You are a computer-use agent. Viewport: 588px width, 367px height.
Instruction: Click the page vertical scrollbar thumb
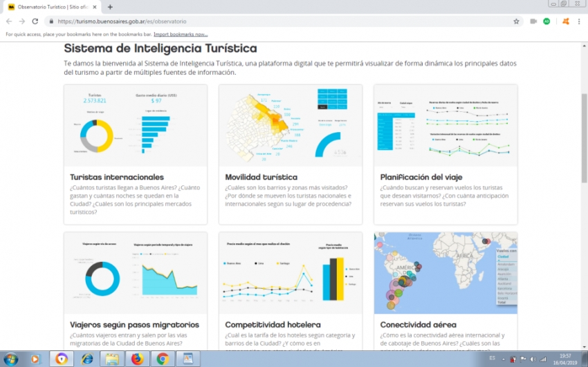[585, 137]
